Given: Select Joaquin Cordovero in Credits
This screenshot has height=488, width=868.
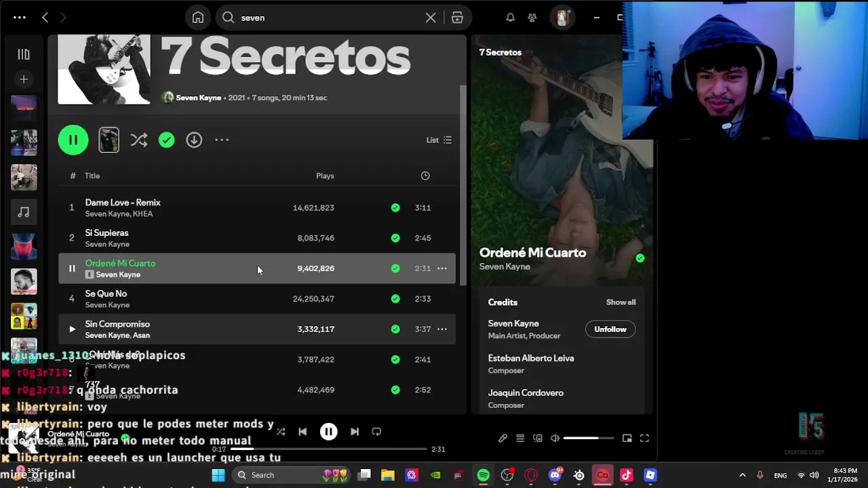Looking at the screenshot, I should coord(526,393).
